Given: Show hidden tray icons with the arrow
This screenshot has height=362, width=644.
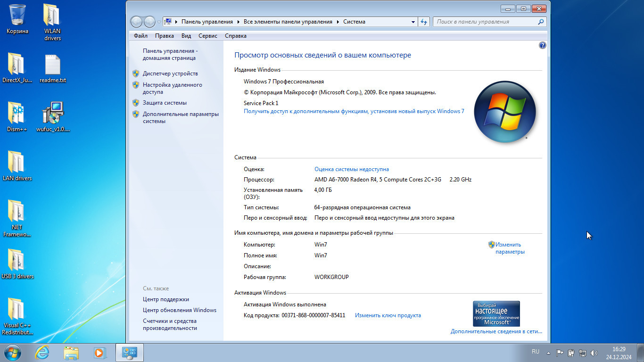Looking at the screenshot, I should click(548, 353).
